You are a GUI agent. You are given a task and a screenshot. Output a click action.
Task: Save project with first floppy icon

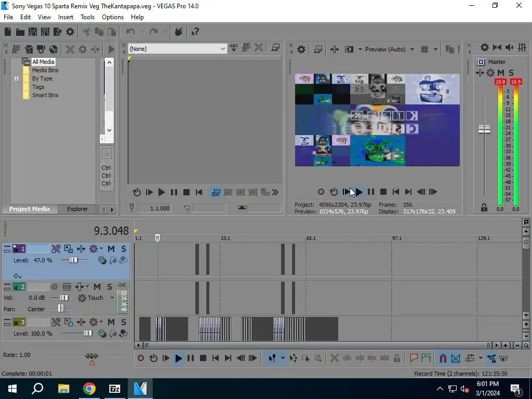click(33, 32)
